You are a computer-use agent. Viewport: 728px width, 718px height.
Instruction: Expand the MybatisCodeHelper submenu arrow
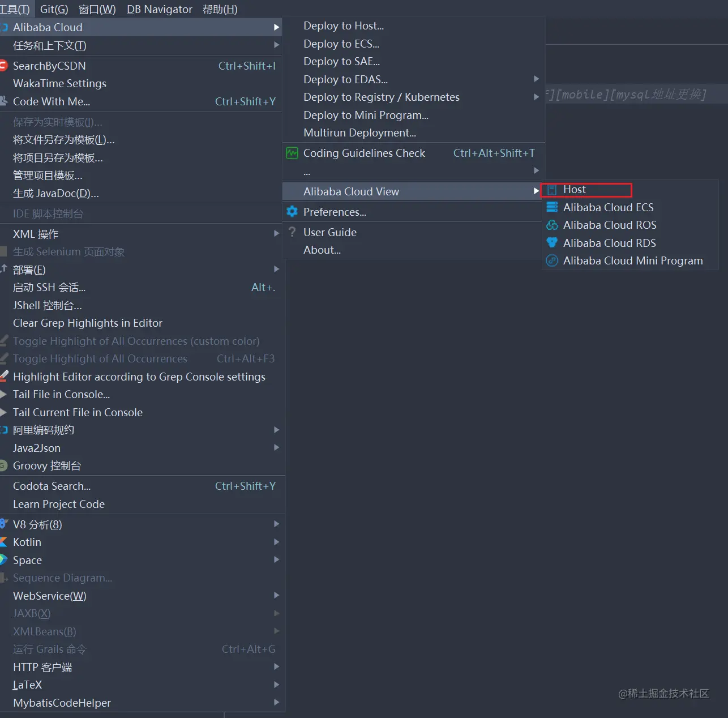276,702
